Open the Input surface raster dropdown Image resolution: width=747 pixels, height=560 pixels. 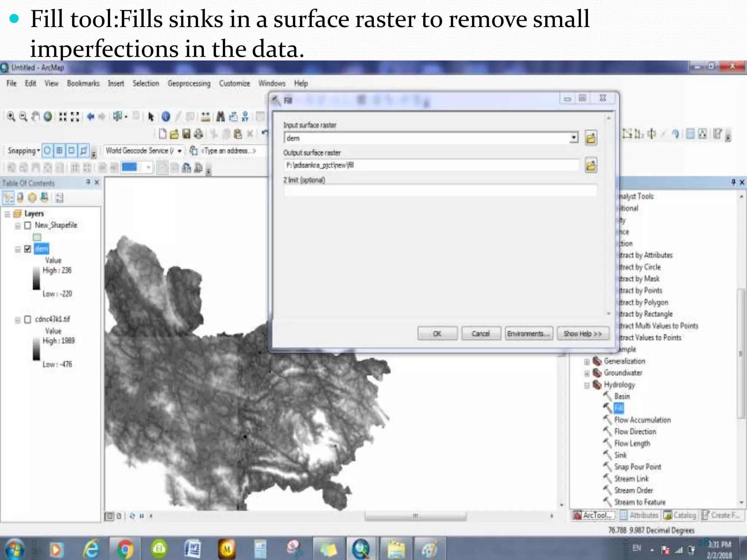[574, 138]
